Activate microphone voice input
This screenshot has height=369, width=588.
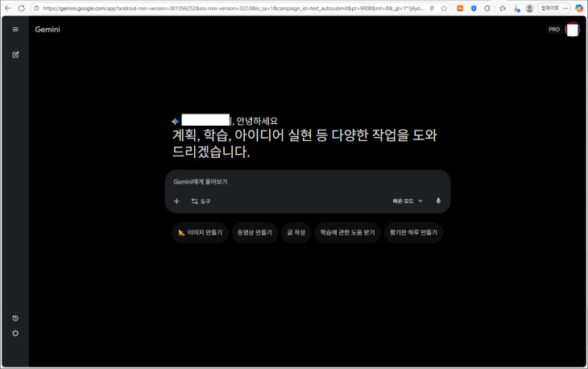(x=438, y=201)
